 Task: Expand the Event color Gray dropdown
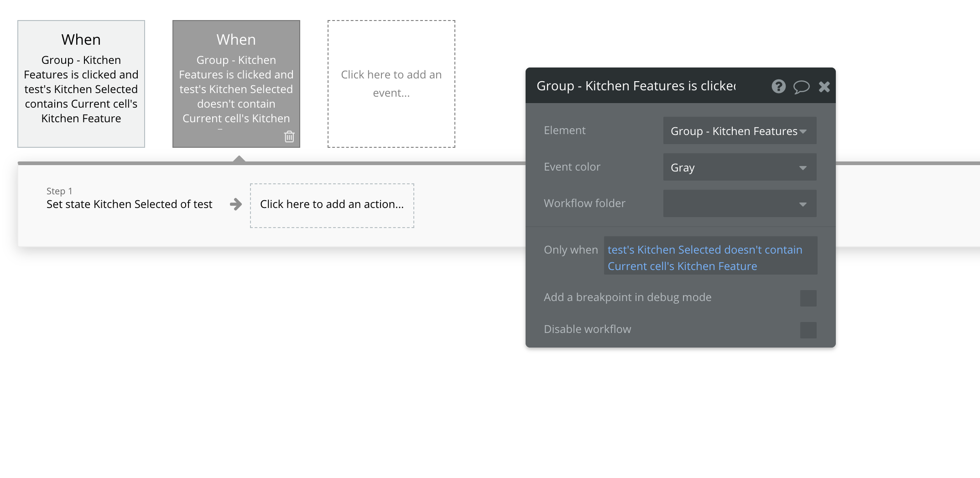pos(734,167)
